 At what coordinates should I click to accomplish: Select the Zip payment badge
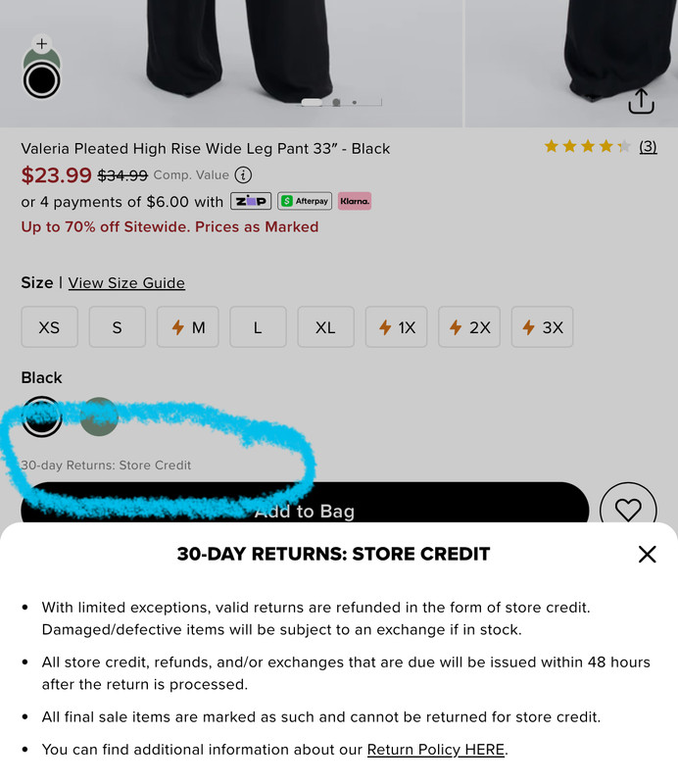tap(251, 201)
